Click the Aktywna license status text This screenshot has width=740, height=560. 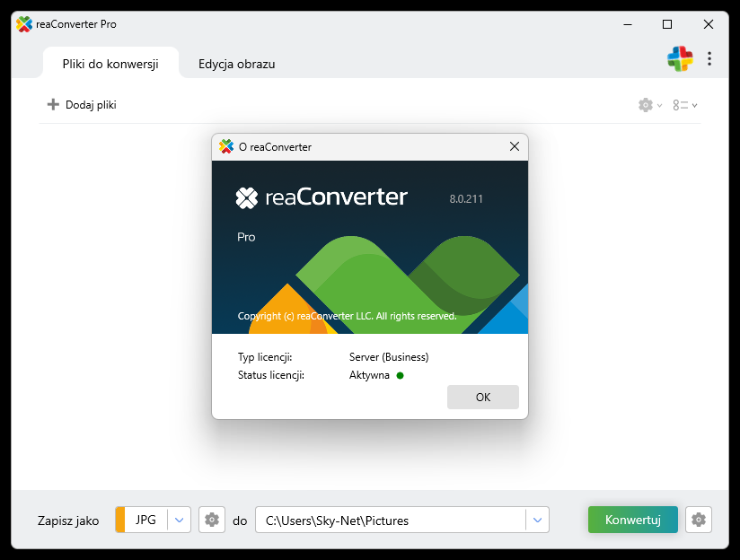[369, 375]
